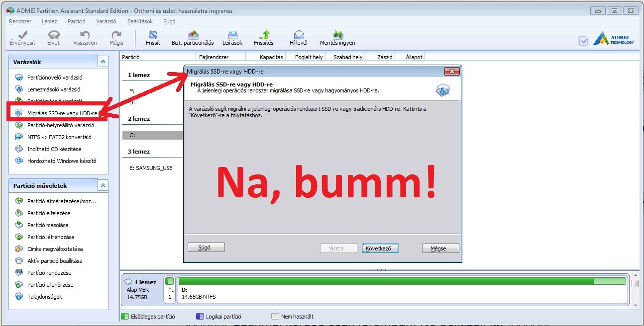Click the Mégse button

tap(440, 248)
